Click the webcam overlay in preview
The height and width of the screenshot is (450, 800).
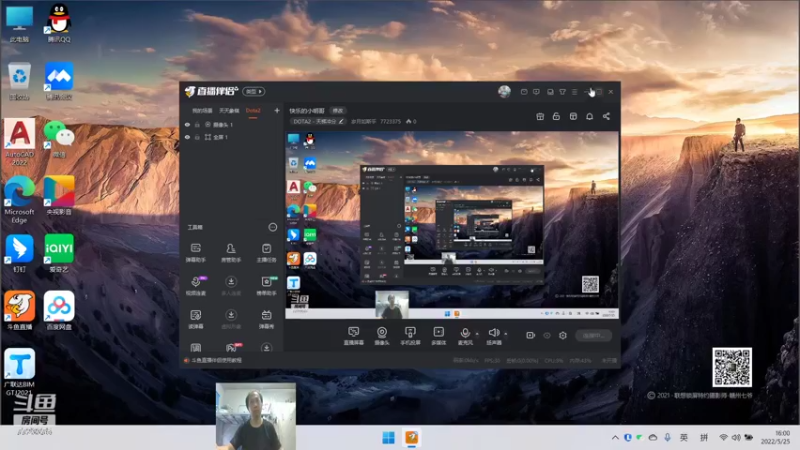392,304
